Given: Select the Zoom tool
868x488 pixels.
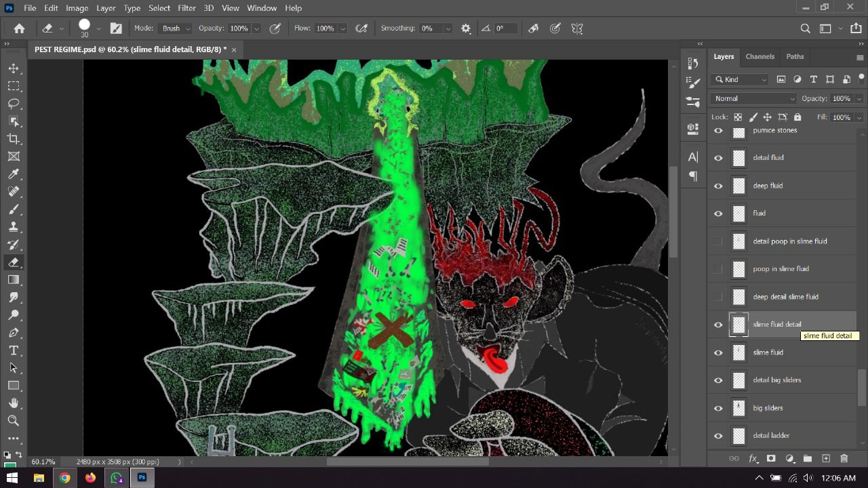Looking at the screenshot, I should (x=13, y=421).
